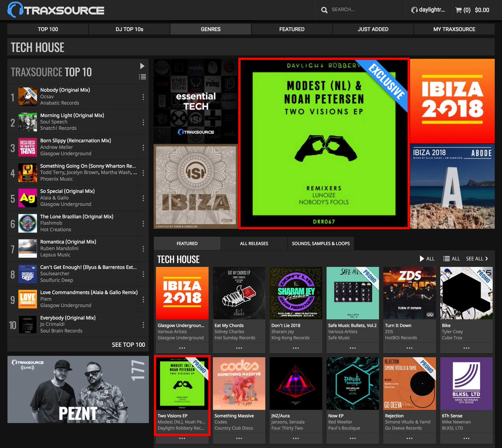Click the search magnifier icon

tap(324, 10)
